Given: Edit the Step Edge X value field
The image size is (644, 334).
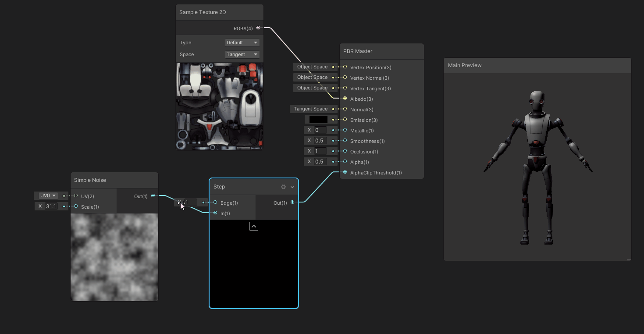Looking at the screenshot, I should tap(190, 203).
